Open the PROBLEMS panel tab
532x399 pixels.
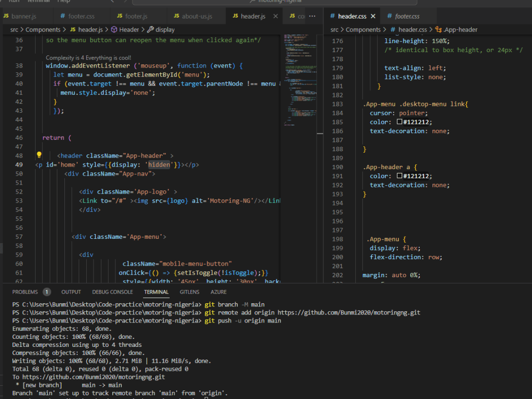tap(25, 292)
